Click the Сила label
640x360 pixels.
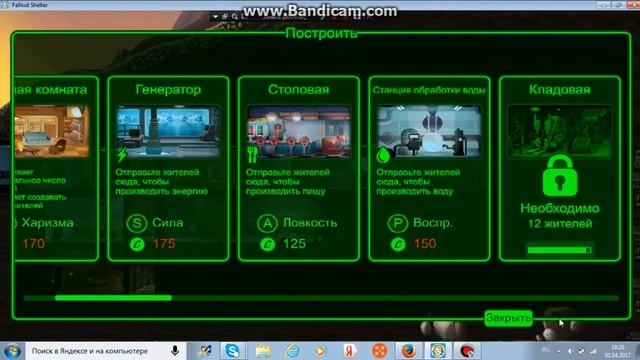(x=167, y=223)
